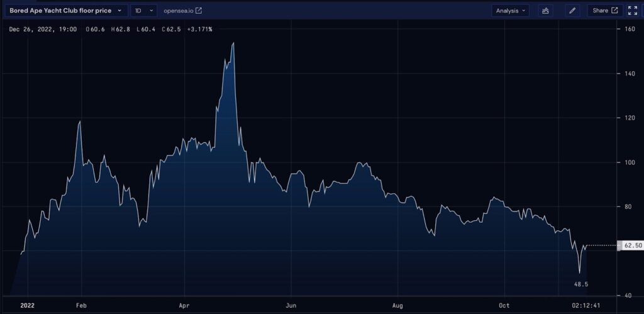Click the Oct label on time axis

[x=504, y=305]
